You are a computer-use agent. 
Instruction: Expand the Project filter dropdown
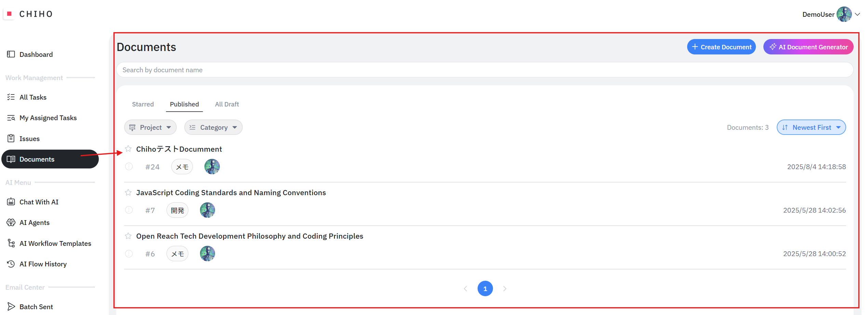[x=150, y=127]
